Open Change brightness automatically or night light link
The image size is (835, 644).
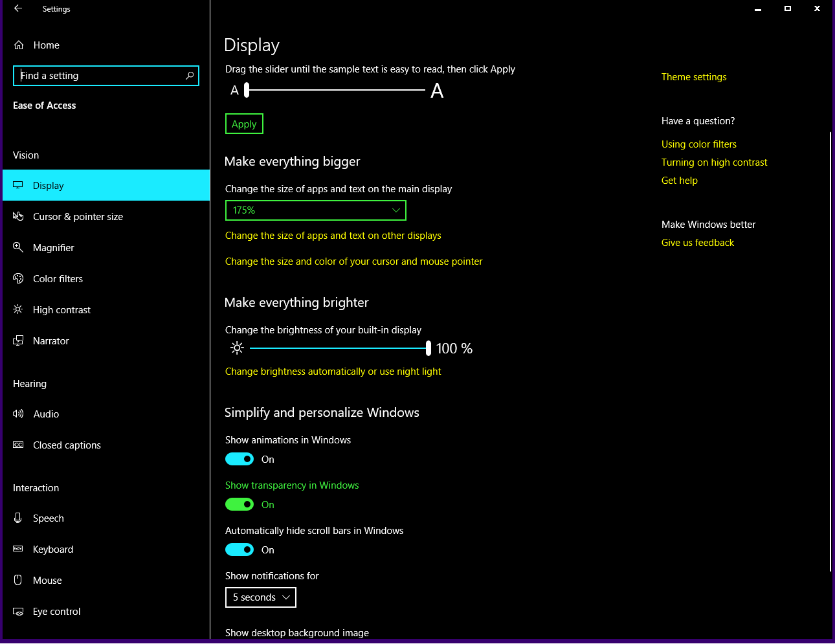[x=333, y=372]
